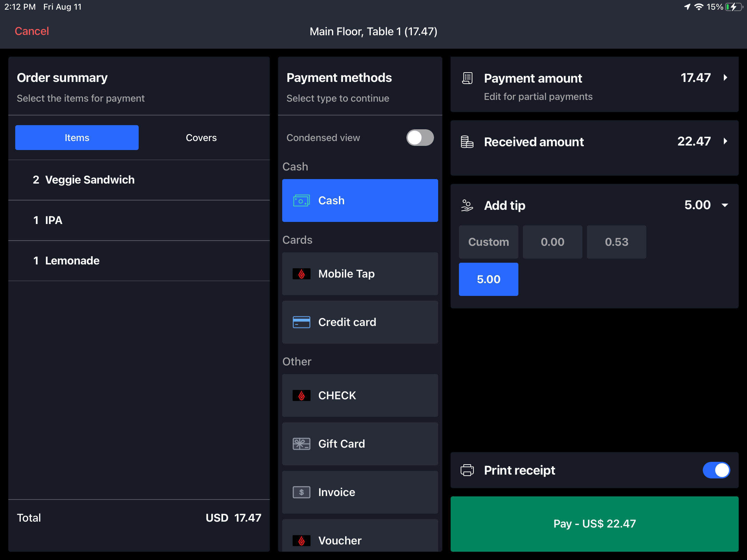
Task: Select the Items tab
Action: click(77, 138)
